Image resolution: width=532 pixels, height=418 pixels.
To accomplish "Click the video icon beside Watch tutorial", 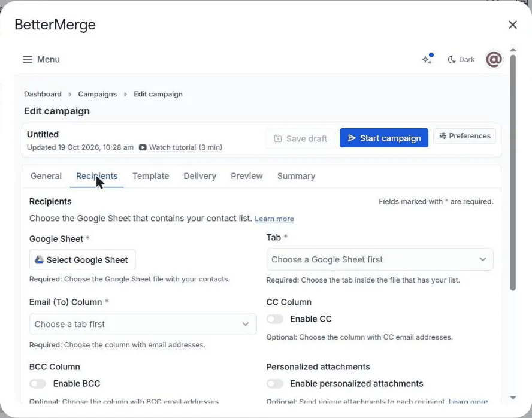I will [143, 147].
